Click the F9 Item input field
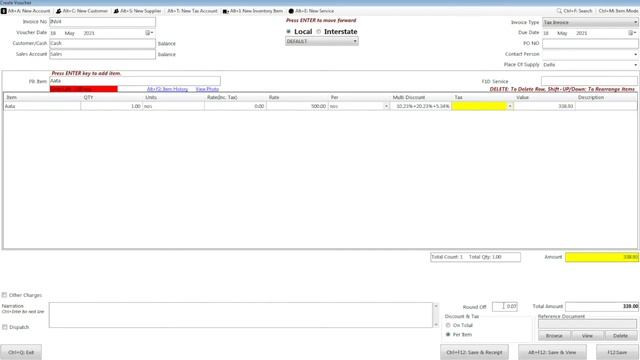This screenshot has height=360, width=640. click(135, 81)
